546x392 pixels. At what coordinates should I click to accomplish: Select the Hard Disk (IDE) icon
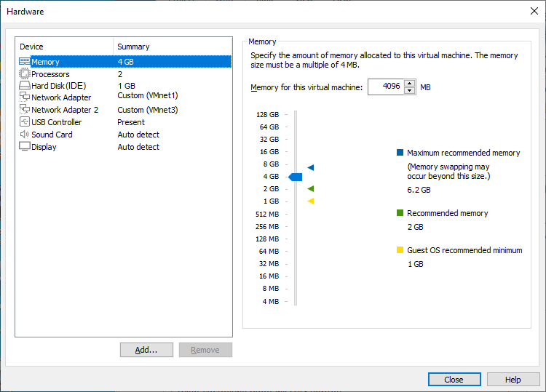(25, 86)
